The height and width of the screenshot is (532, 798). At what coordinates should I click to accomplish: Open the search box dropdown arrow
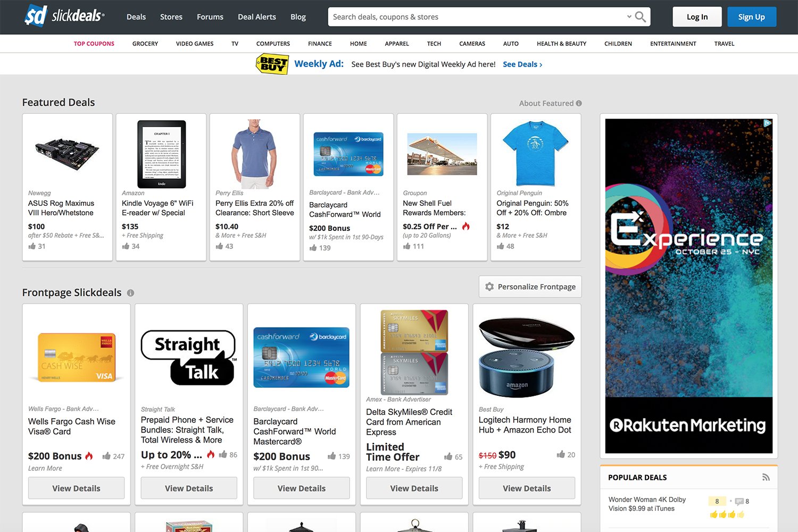click(629, 16)
